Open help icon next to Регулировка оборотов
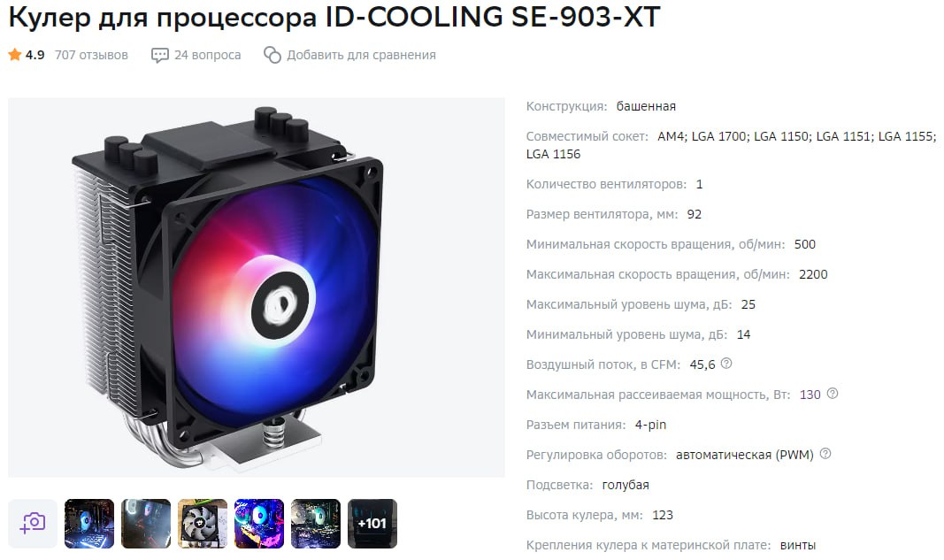Image resolution: width=944 pixels, height=560 pixels. coord(825,454)
